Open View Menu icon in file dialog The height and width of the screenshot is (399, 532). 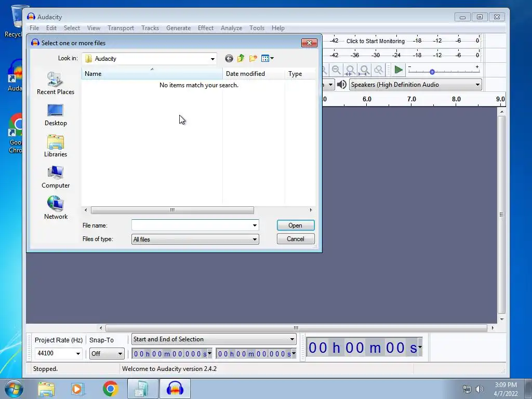(268, 58)
